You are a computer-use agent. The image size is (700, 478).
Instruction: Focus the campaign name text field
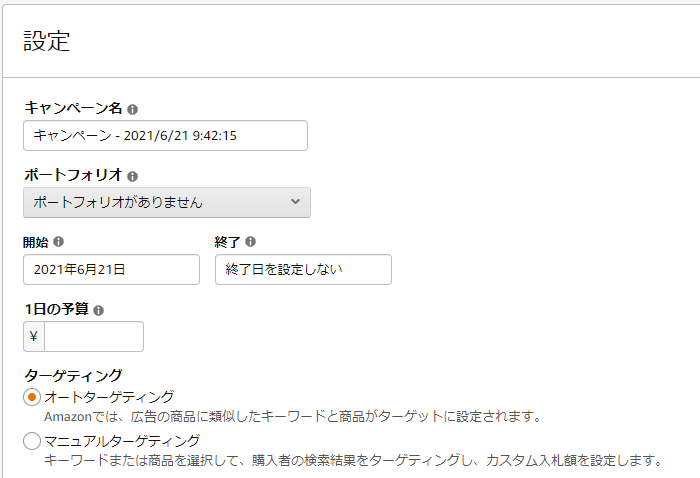click(x=165, y=135)
